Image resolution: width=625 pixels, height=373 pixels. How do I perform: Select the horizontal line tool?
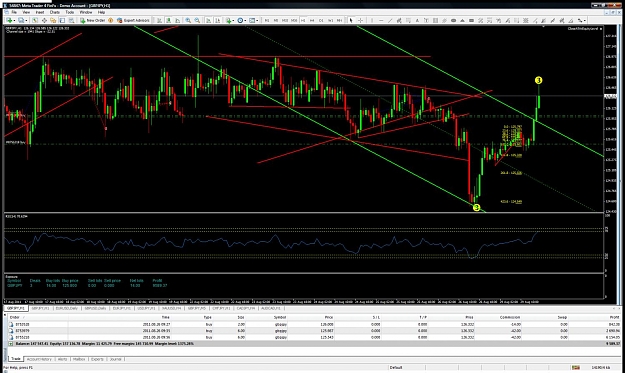point(381,20)
